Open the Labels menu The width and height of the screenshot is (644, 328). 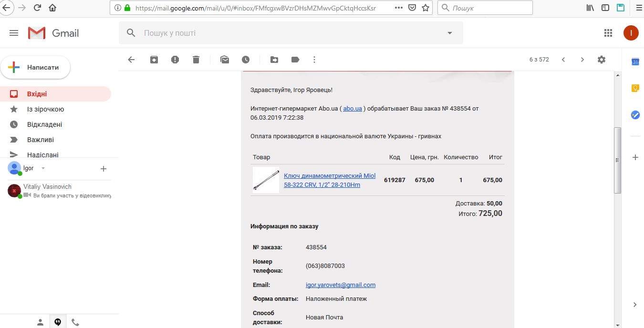(x=295, y=60)
